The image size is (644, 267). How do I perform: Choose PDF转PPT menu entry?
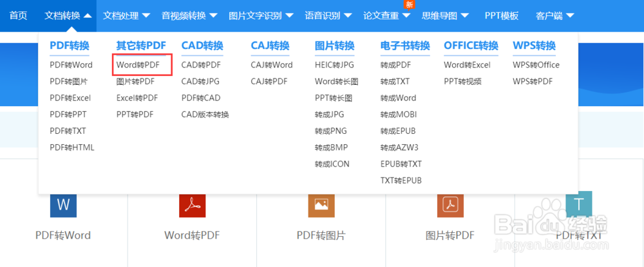pyautogui.click(x=68, y=115)
